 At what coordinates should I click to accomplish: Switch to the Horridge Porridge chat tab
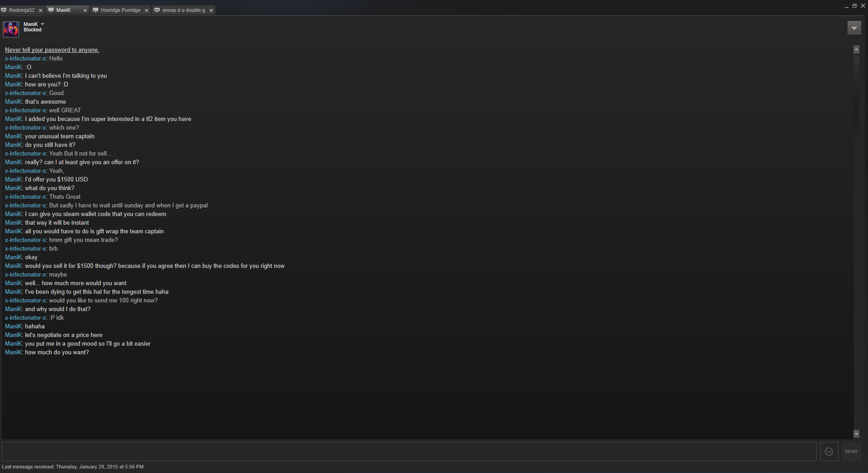[x=121, y=10]
